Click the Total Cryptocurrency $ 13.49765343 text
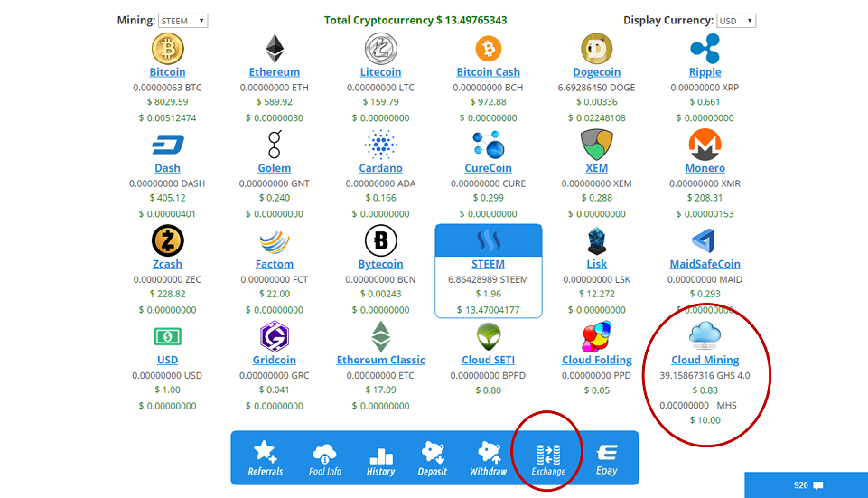This screenshot has width=868, height=498. (x=415, y=21)
